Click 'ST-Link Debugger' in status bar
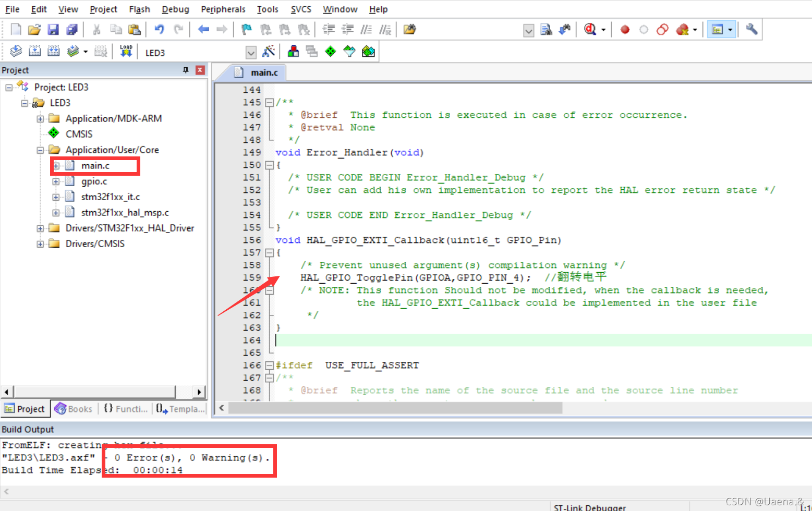 (x=590, y=507)
